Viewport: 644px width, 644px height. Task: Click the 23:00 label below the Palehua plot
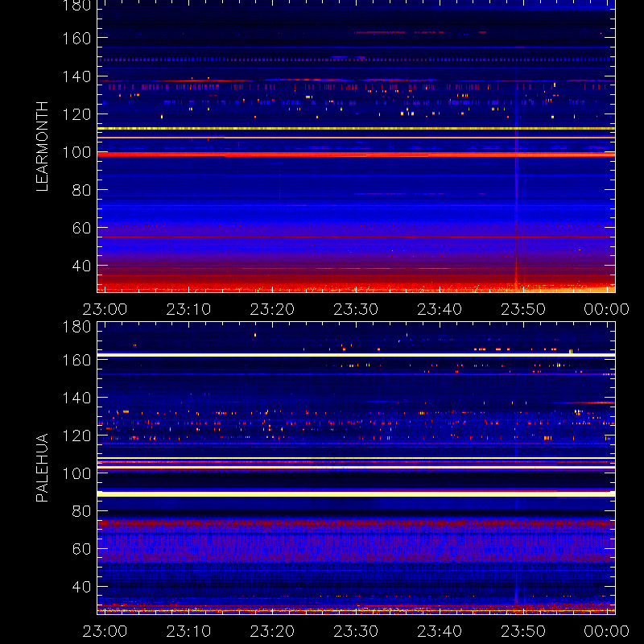tap(105, 631)
